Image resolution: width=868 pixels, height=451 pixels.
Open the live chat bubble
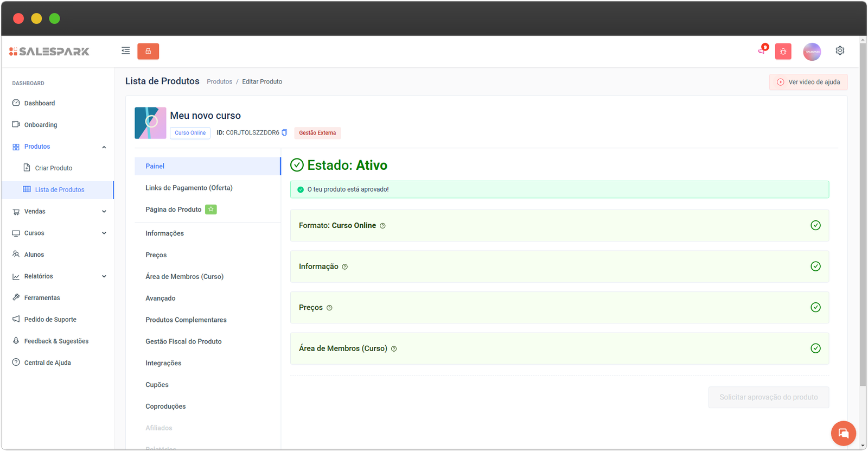843,433
